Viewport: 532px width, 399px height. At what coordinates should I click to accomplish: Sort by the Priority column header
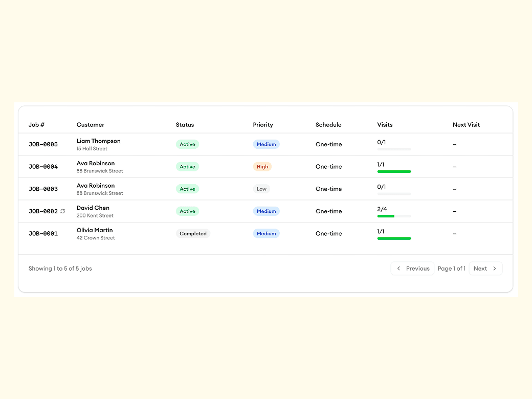pyautogui.click(x=263, y=125)
